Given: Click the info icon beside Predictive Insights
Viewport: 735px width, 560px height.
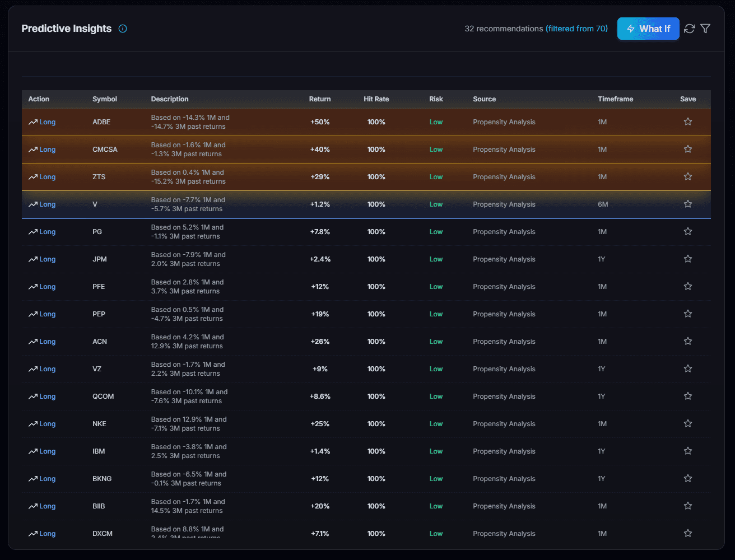Looking at the screenshot, I should click(122, 29).
